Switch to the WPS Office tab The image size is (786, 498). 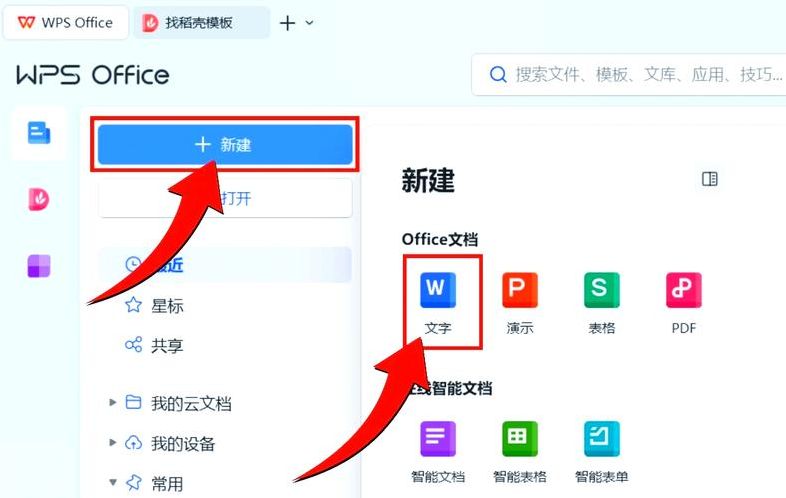click(66, 23)
